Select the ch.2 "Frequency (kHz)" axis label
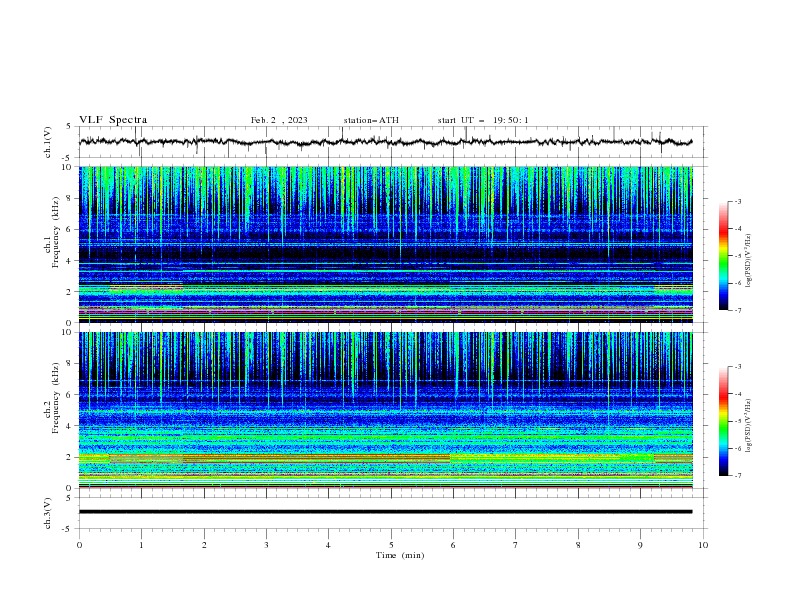The width and height of the screenshot is (792, 612). 55,397
